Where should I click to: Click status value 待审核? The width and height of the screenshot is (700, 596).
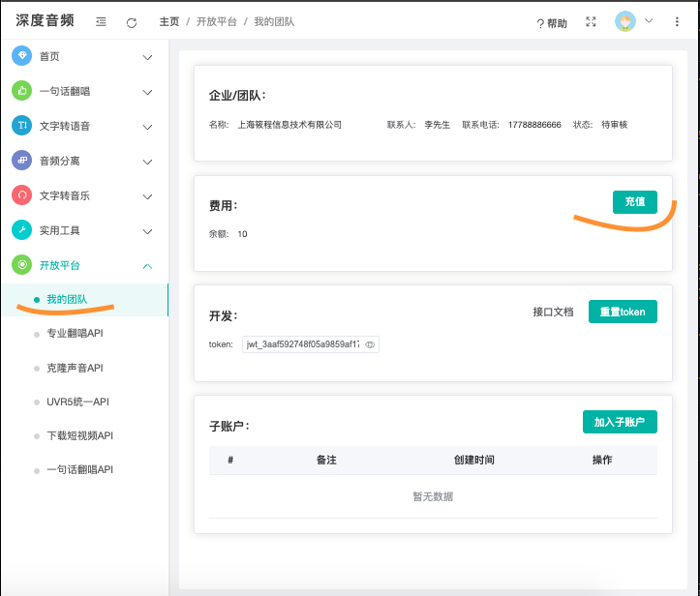pyautogui.click(x=614, y=125)
